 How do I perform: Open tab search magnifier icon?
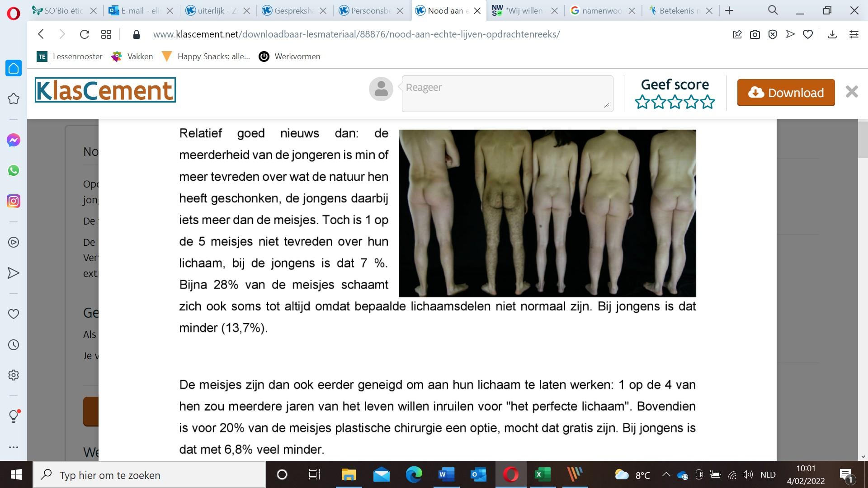pyautogui.click(x=773, y=10)
